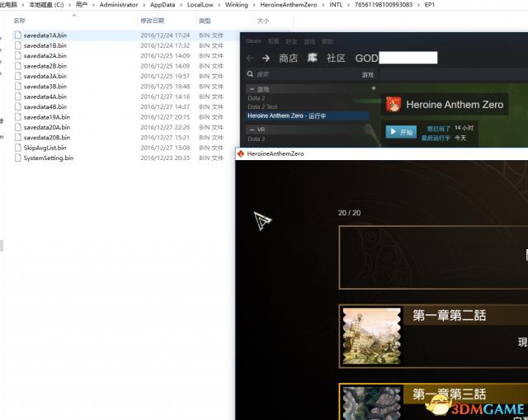Screen dimensions: 528x420
Task: Select Dota 2 under VR category
Action: (257, 139)
